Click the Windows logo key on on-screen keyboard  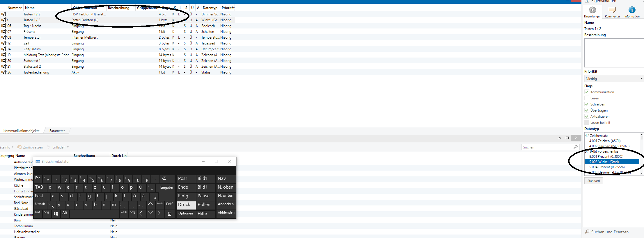click(56, 214)
